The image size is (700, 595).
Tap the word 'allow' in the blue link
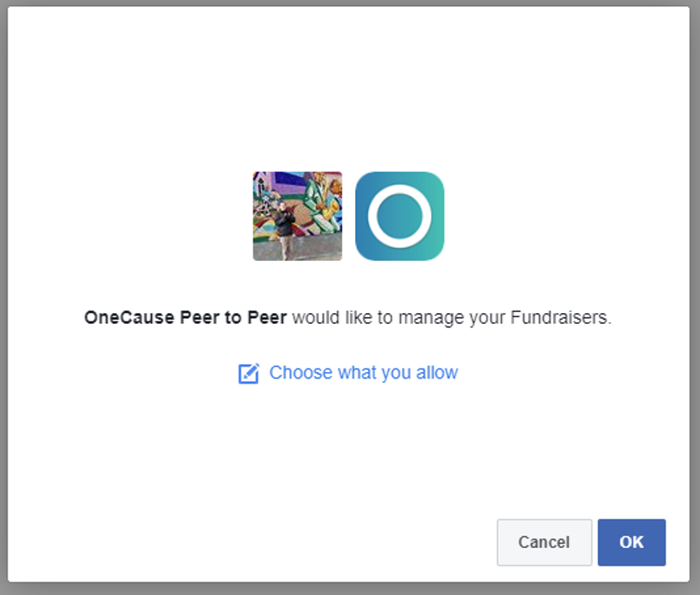click(437, 373)
